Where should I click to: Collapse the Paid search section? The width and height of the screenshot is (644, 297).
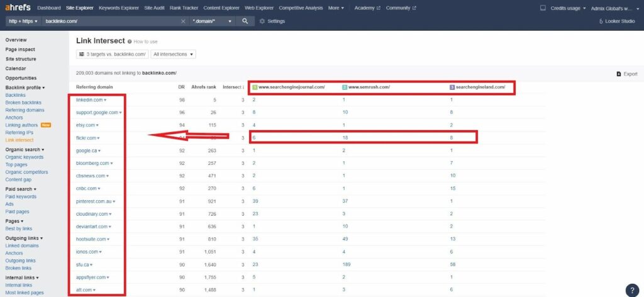click(21, 189)
